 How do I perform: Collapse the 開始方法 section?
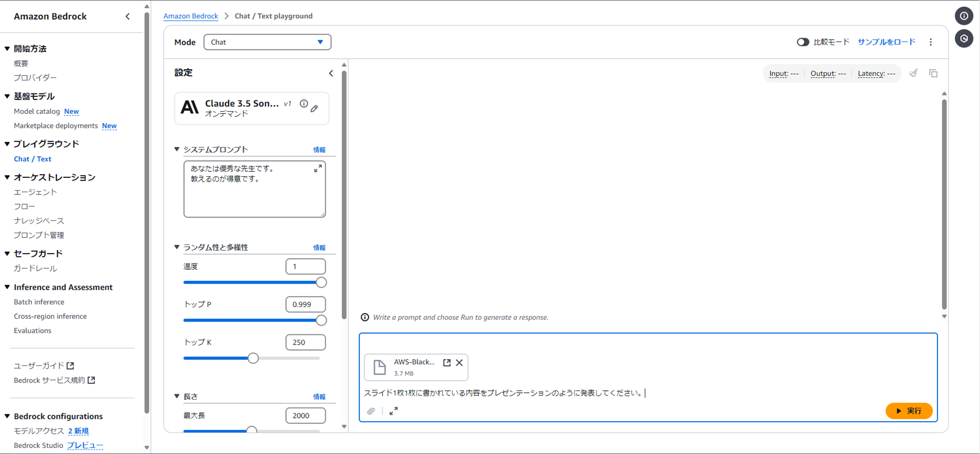click(x=7, y=48)
